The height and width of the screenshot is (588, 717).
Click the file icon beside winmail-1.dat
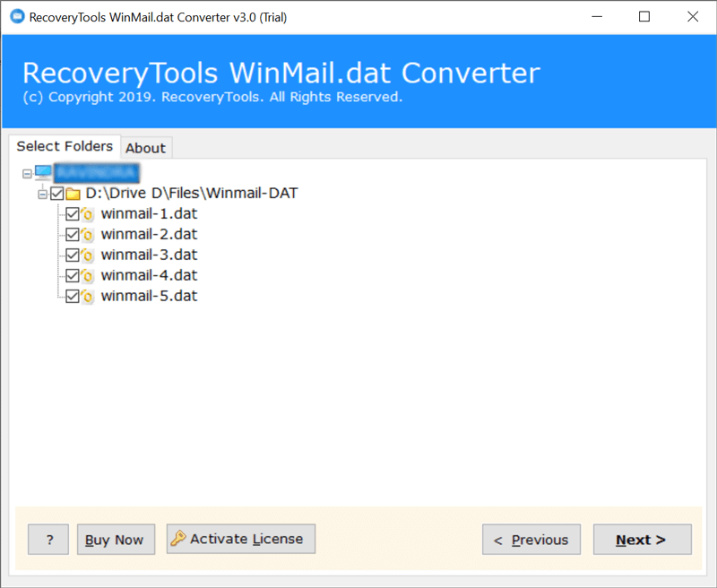pos(87,214)
